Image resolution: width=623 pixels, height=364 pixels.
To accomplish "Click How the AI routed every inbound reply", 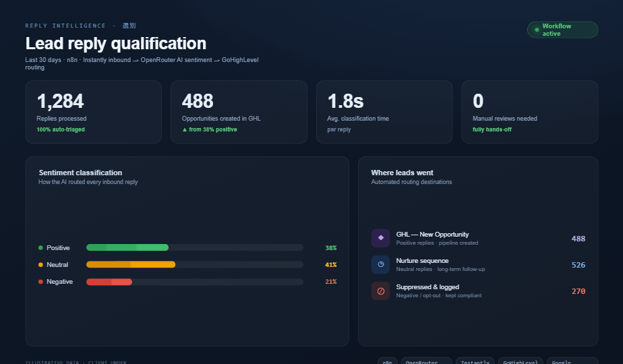I will point(88,182).
